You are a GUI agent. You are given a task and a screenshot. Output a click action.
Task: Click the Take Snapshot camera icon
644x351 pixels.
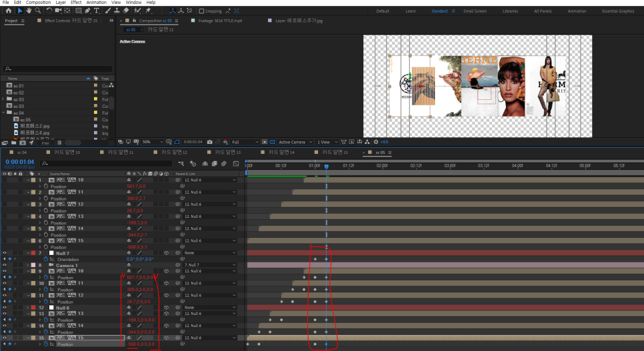(x=210, y=142)
